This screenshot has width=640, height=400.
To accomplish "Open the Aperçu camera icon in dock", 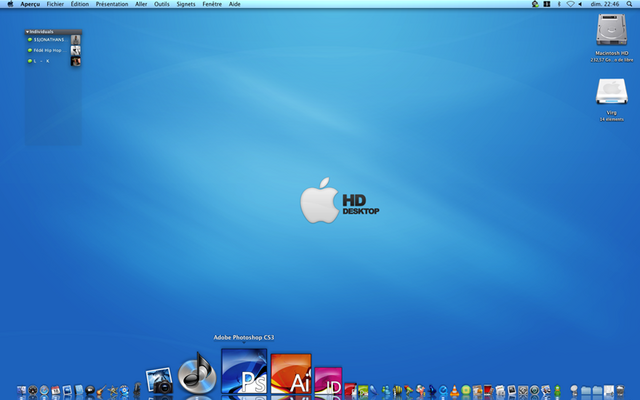I will (159, 381).
